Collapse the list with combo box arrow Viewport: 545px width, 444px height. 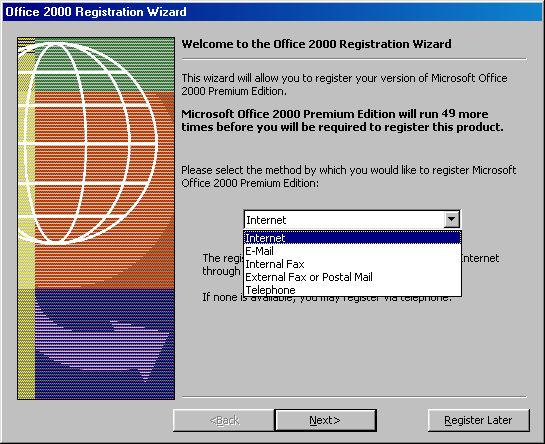452,220
